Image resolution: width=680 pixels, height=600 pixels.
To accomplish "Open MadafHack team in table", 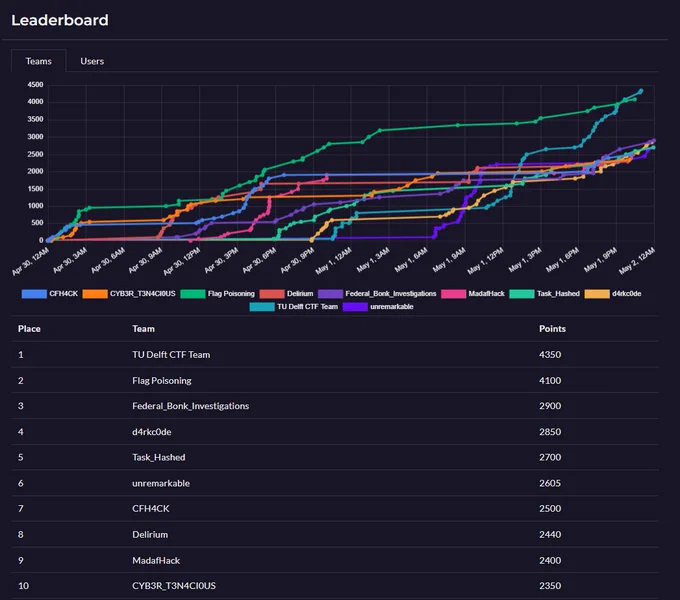I will [x=156, y=561].
